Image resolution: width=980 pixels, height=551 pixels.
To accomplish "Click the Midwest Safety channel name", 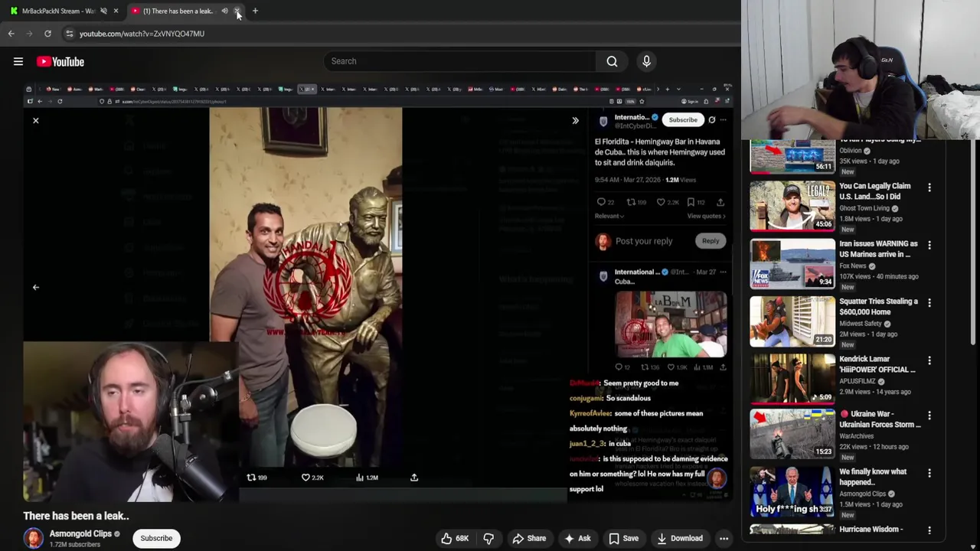I will click(x=861, y=324).
